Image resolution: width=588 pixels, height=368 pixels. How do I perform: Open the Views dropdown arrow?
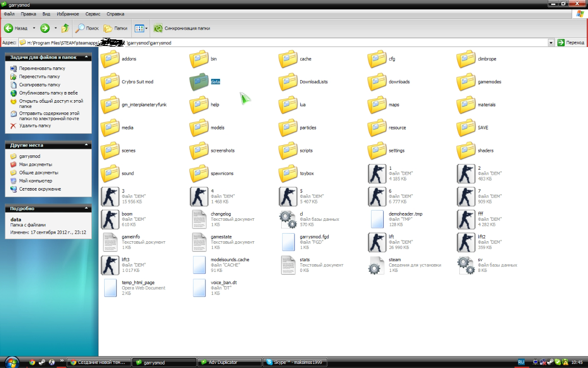(146, 28)
